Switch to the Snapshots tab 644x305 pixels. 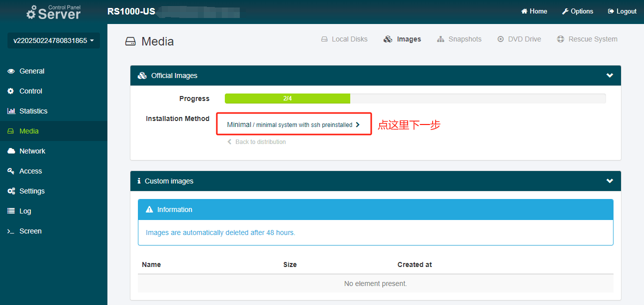pyautogui.click(x=459, y=39)
